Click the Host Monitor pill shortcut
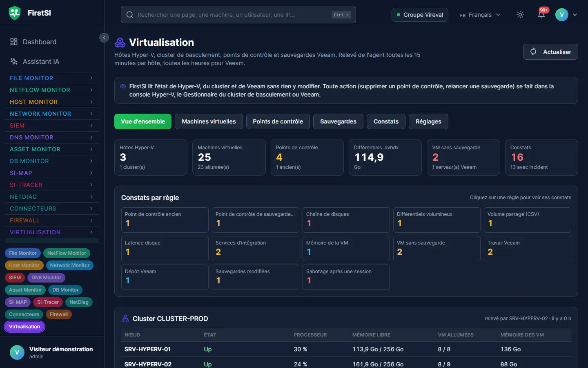 [24, 265]
